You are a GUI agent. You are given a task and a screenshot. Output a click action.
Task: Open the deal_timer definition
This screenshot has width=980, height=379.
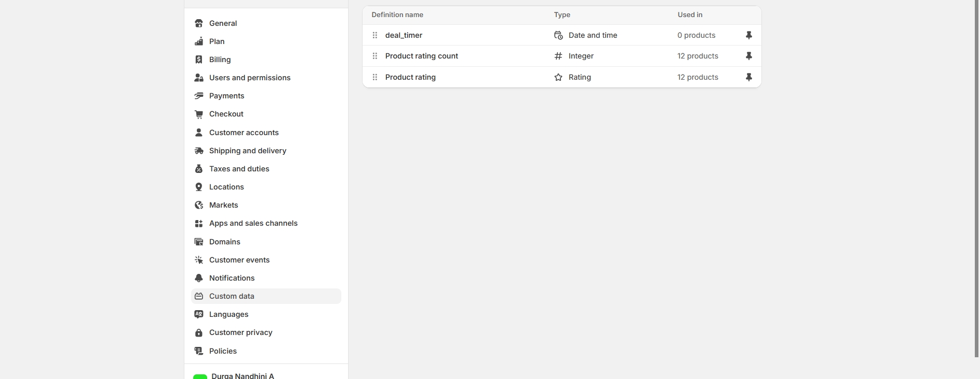click(404, 35)
